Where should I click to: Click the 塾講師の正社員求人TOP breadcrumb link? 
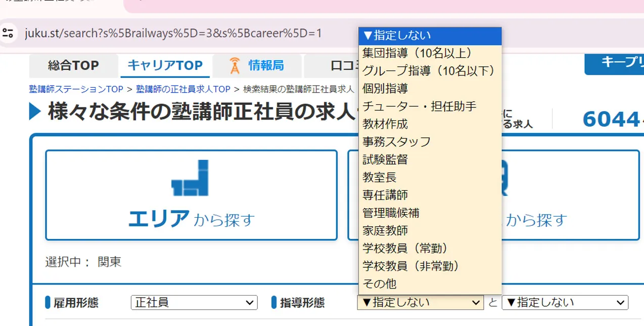(x=183, y=89)
